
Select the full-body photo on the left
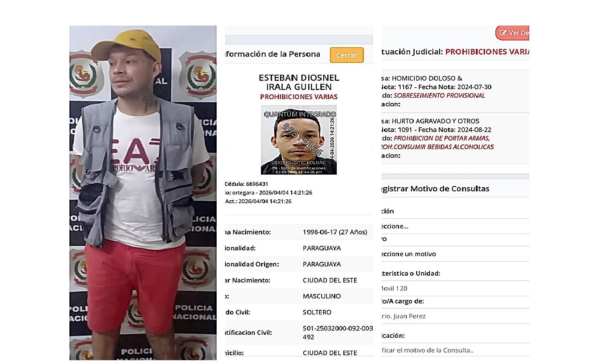point(143,193)
